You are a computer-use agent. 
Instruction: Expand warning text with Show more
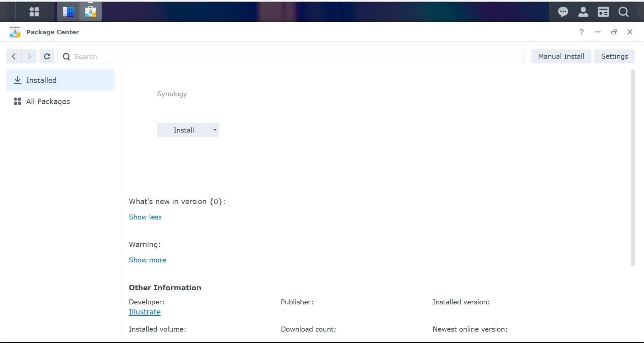tap(147, 260)
